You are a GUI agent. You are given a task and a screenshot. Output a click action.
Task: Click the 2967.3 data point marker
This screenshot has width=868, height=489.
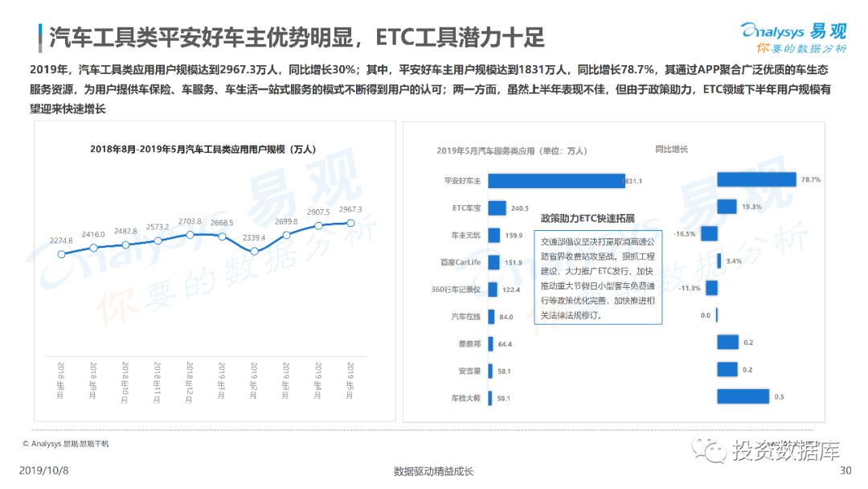point(350,223)
